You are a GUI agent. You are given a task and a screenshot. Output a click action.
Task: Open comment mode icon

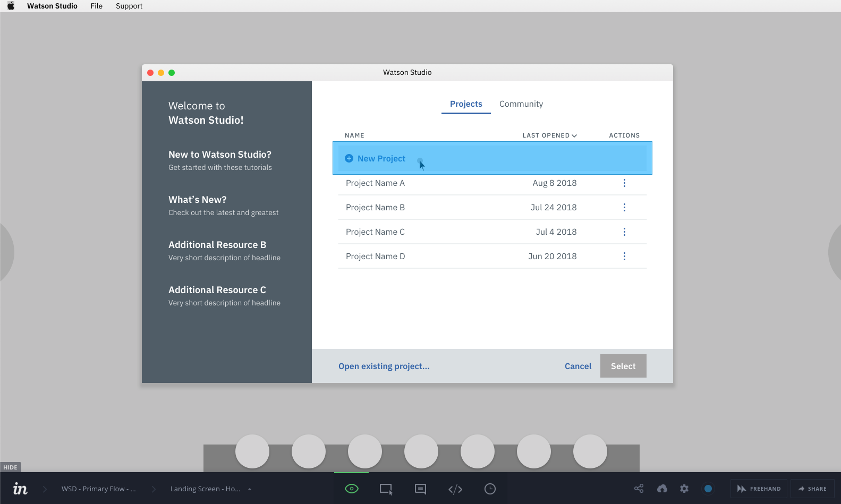point(420,489)
